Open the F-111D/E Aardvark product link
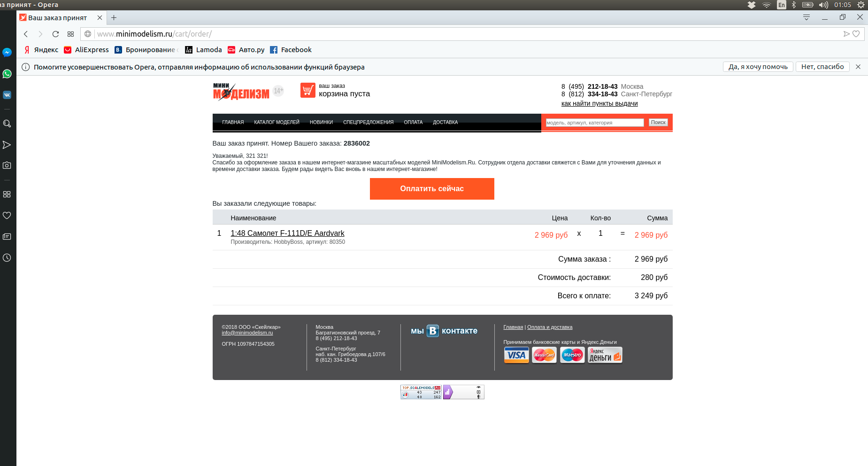Viewport: 868px width, 466px height. coord(287,233)
